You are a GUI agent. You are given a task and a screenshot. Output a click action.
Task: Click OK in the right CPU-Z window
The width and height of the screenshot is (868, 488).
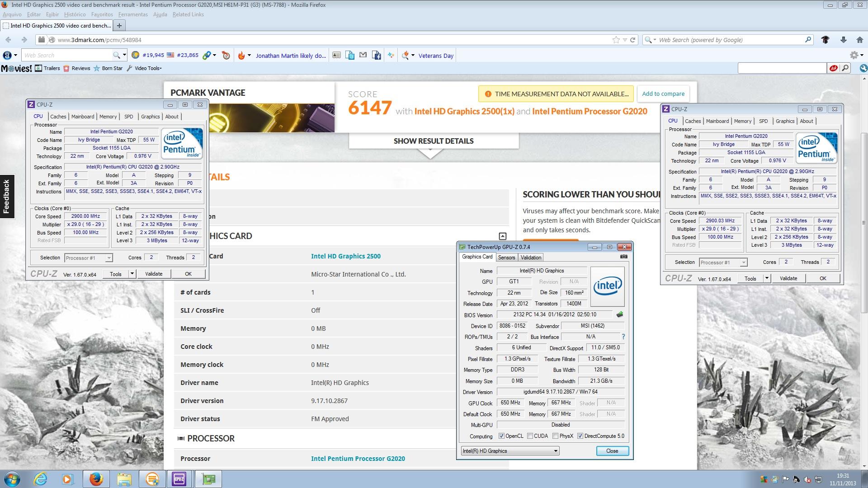point(823,278)
